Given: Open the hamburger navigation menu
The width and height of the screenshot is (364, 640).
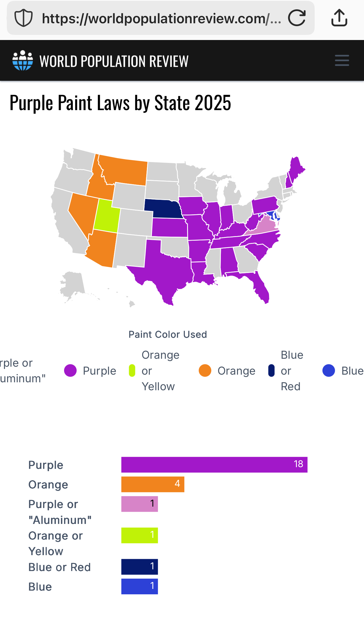Looking at the screenshot, I should point(341,60).
